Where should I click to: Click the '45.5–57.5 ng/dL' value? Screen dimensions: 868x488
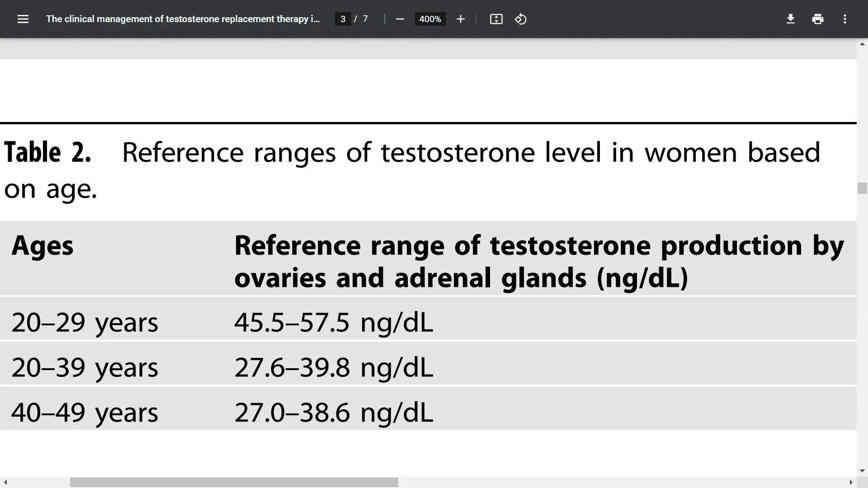334,323
